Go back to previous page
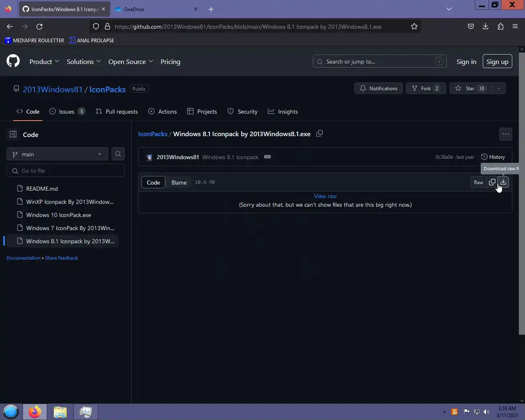525x420 pixels. (x=10, y=27)
